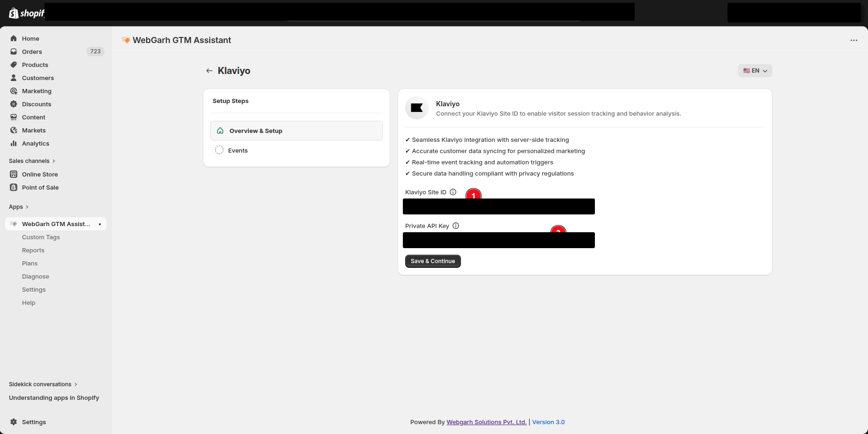Go back using the arrow beside Klaviyo
Screen dimensions: 868x434
(x=209, y=71)
